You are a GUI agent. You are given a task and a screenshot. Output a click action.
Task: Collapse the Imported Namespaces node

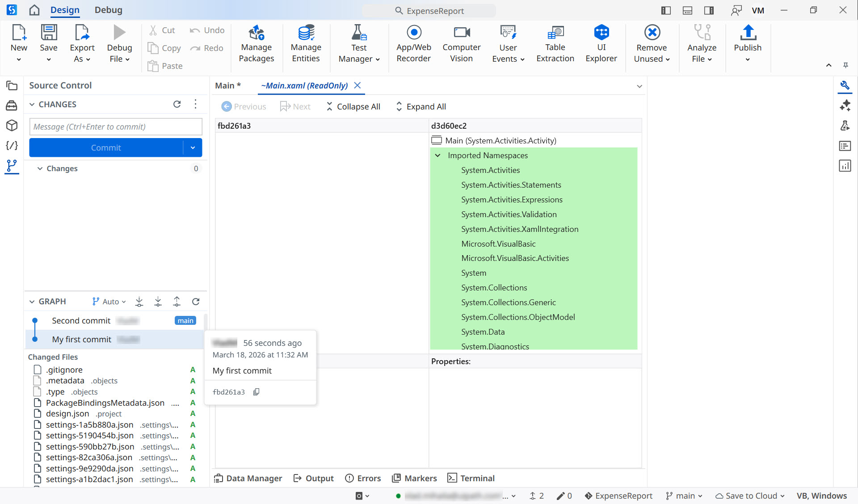pos(438,155)
